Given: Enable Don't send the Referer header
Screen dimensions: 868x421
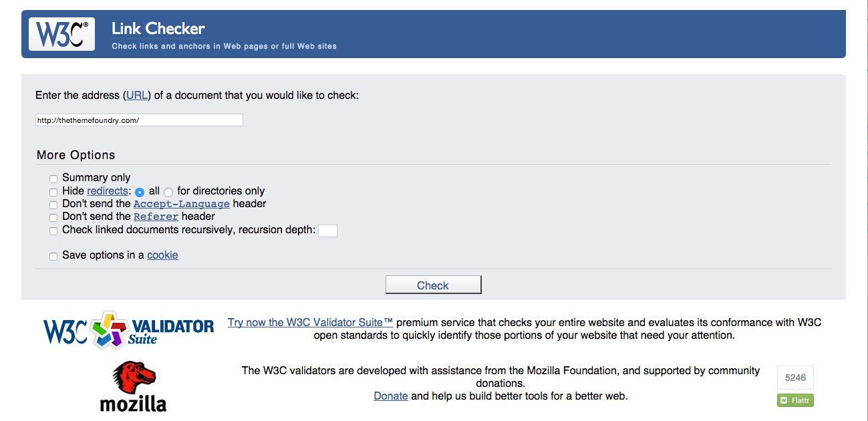Looking at the screenshot, I should (x=53, y=217).
